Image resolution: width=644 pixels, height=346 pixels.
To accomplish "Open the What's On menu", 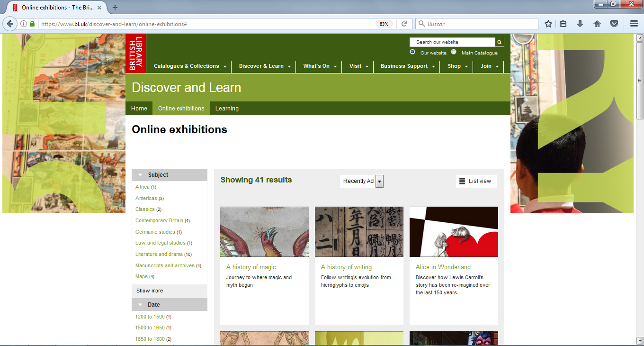I will (320, 66).
